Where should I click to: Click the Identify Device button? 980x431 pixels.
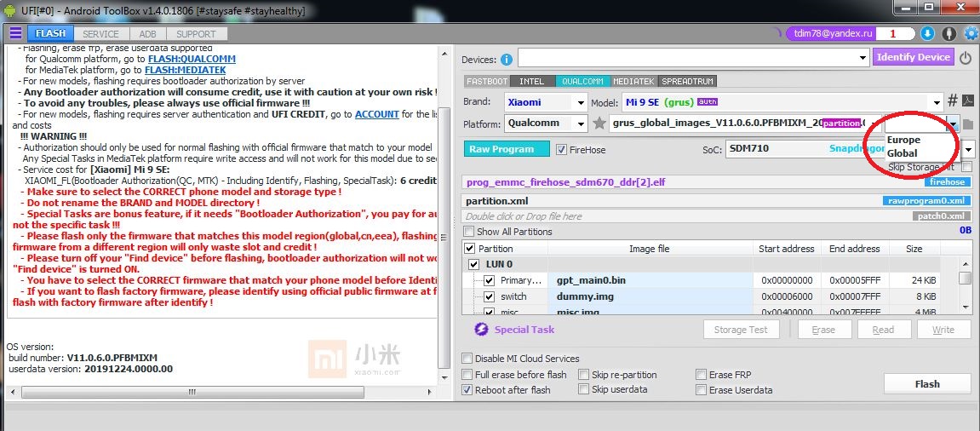[913, 57]
